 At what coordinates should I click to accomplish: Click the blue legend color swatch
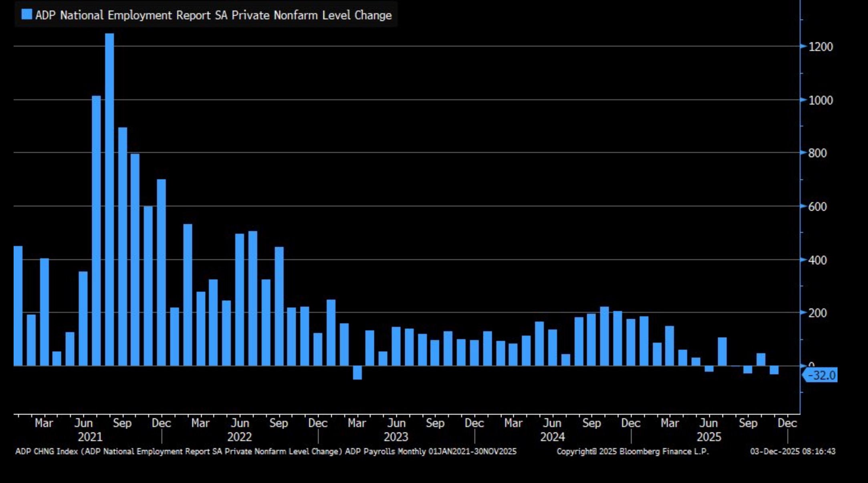point(26,14)
